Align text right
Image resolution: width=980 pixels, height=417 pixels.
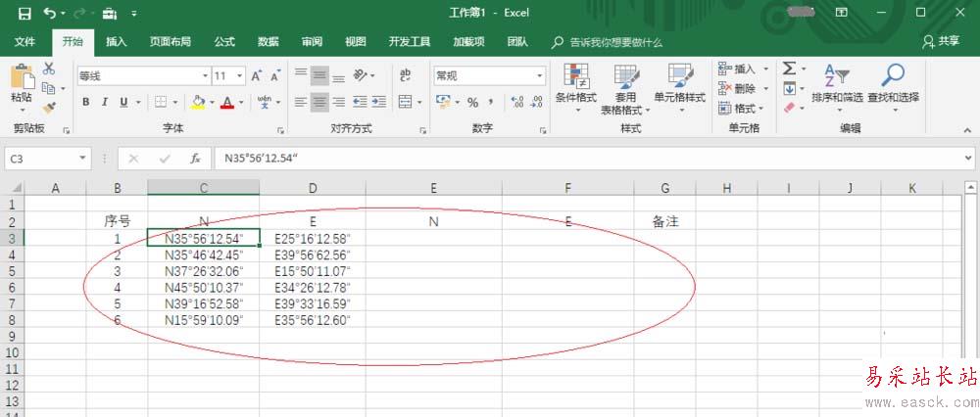pos(338,102)
